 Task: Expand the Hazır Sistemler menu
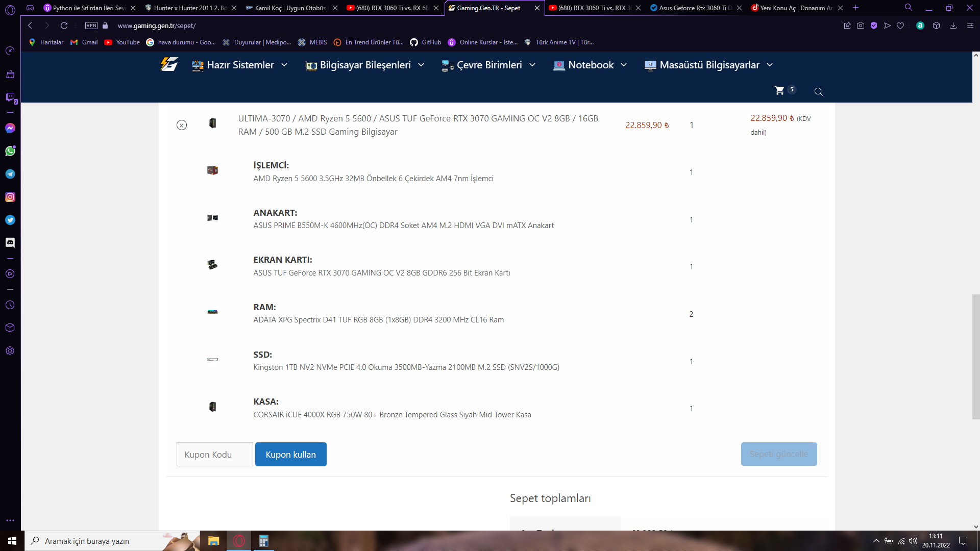(240, 65)
